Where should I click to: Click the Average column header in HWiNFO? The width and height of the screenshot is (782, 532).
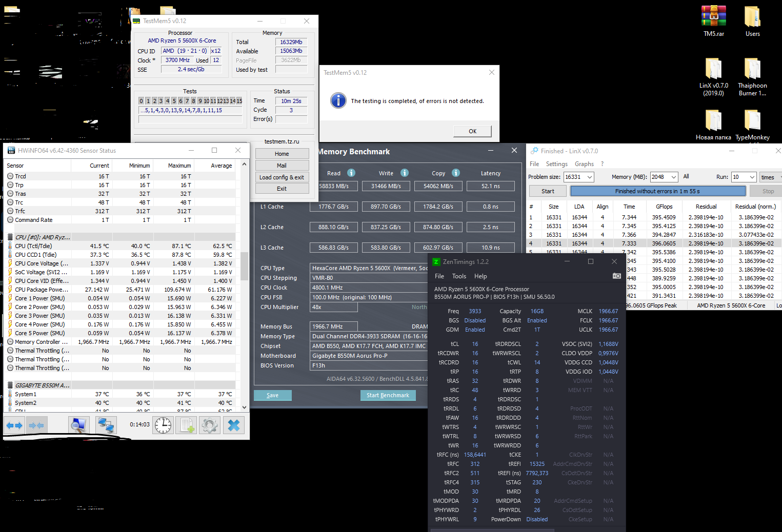[x=214, y=166]
